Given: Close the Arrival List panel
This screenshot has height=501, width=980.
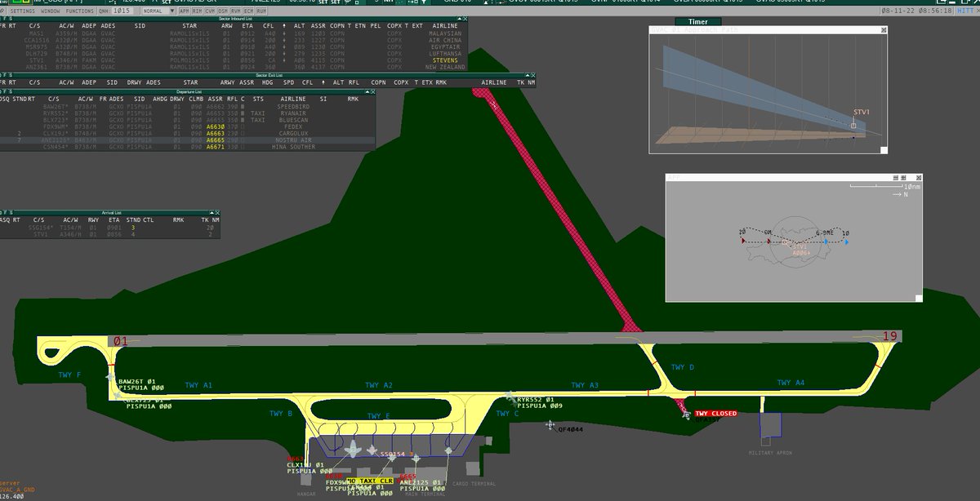Looking at the screenshot, I should click(x=216, y=212).
